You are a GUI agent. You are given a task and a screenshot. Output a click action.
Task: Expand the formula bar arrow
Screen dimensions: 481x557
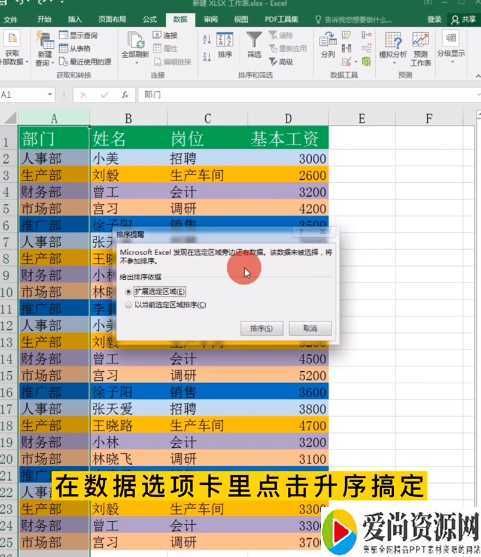tap(479, 94)
